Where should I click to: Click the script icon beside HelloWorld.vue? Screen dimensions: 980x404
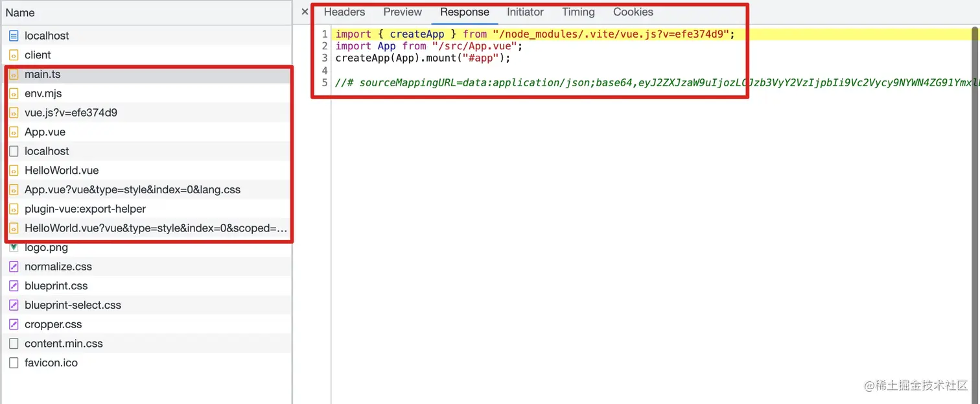click(14, 171)
